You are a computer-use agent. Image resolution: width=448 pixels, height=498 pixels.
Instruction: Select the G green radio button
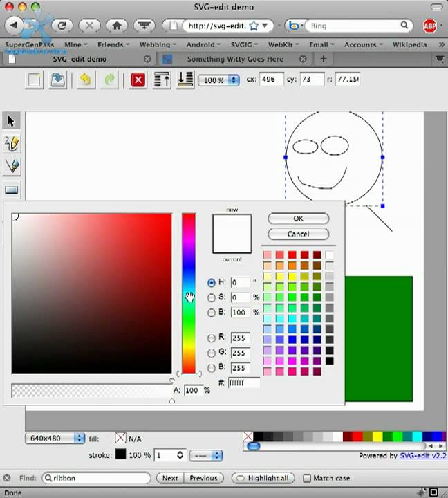211,353
